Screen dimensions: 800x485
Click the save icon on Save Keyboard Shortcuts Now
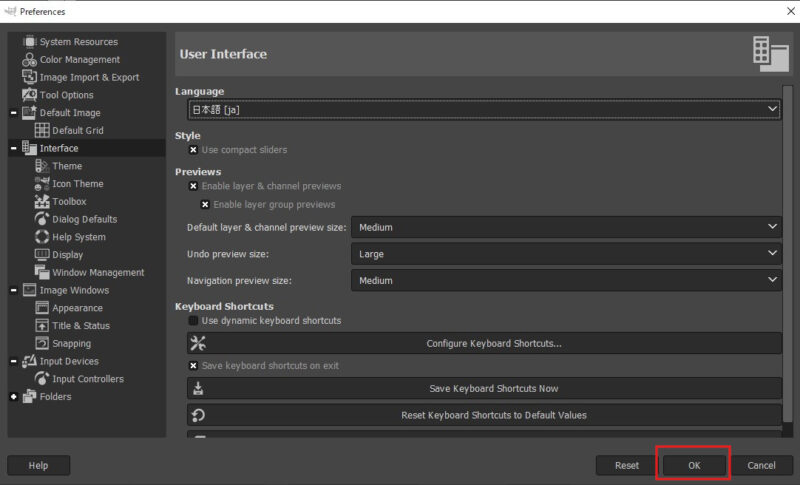tap(198, 389)
